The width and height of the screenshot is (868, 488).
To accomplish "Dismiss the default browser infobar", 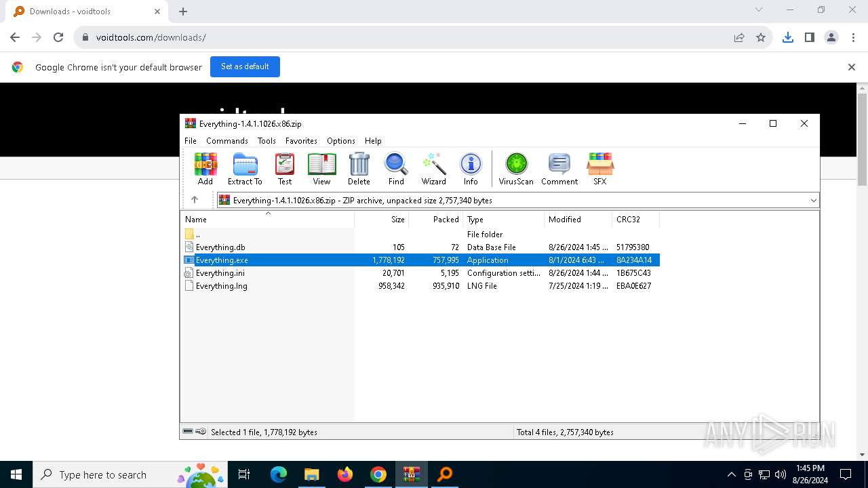I will (x=852, y=67).
